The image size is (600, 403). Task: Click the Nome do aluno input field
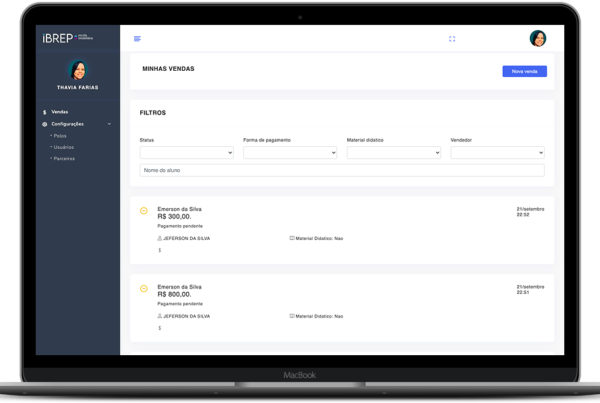(x=342, y=170)
